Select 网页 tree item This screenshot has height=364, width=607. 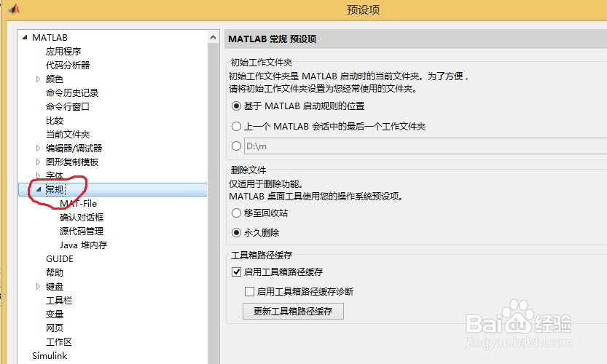(x=55, y=328)
